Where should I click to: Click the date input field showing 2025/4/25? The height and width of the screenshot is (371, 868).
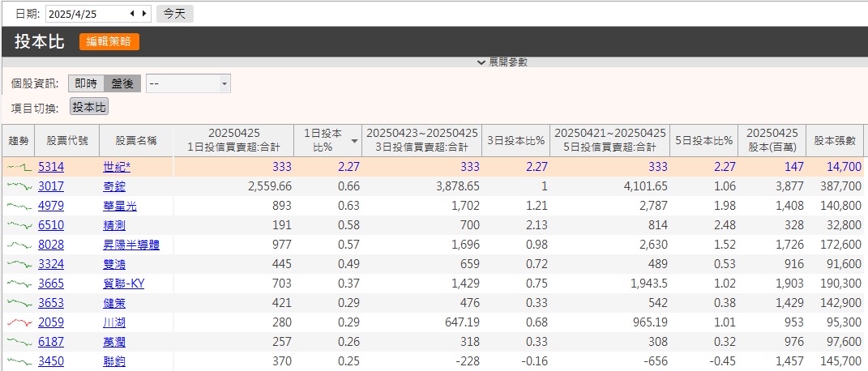point(85,14)
